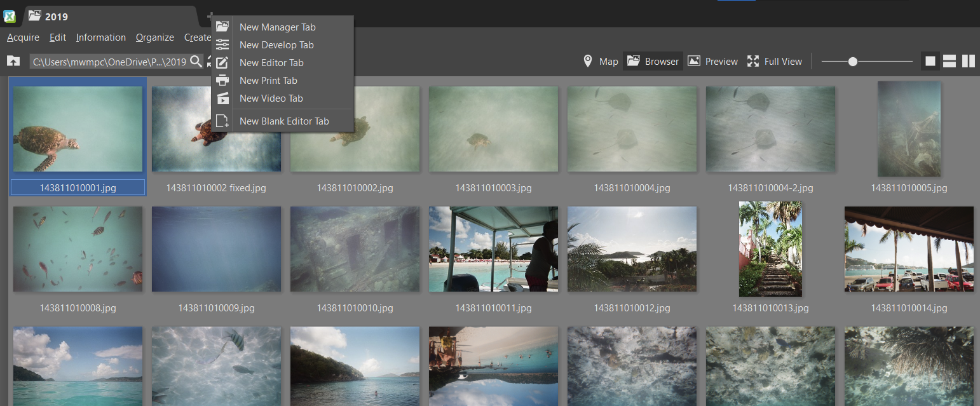The width and height of the screenshot is (980, 406).
Task: Select the 143811010010.jpg shipwreck thumbnail
Action: pos(355,248)
